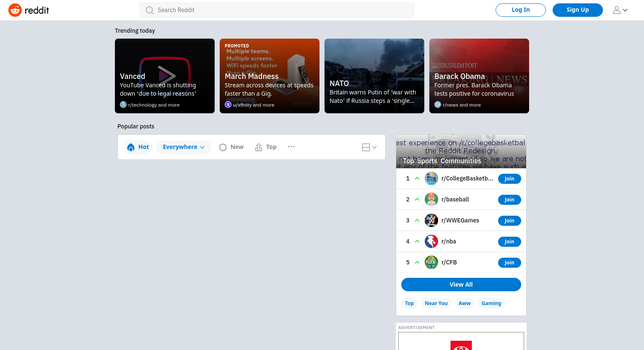644x350 pixels.
Task: Select the Gaming category chip
Action: tap(491, 303)
